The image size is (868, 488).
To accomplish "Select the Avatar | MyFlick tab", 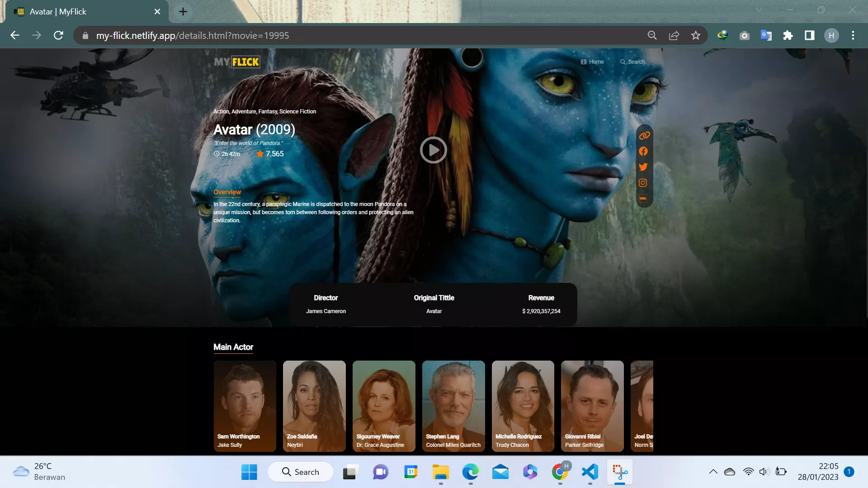I will click(87, 12).
